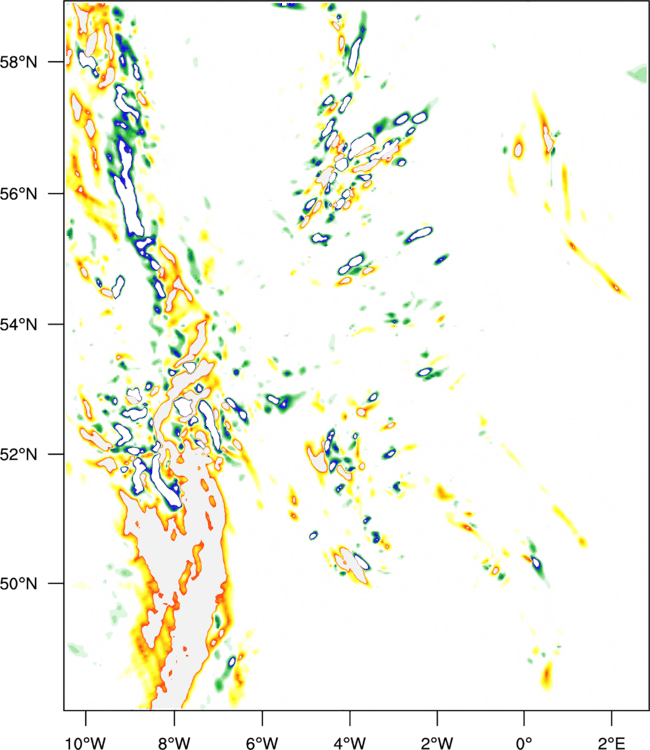Click the 50°N latitude label
Screen dimensions: 650x750
[x=18, y=584]
